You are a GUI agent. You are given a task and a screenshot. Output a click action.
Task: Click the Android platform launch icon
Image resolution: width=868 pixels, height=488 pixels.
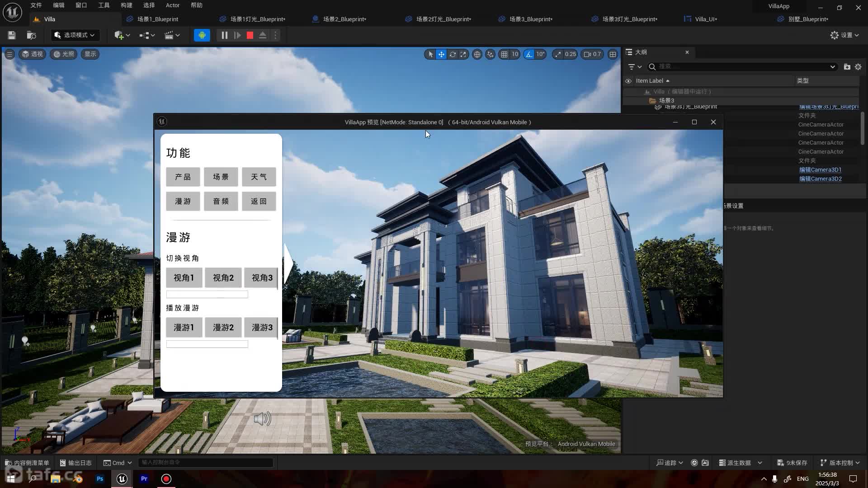tap(202, 35)
